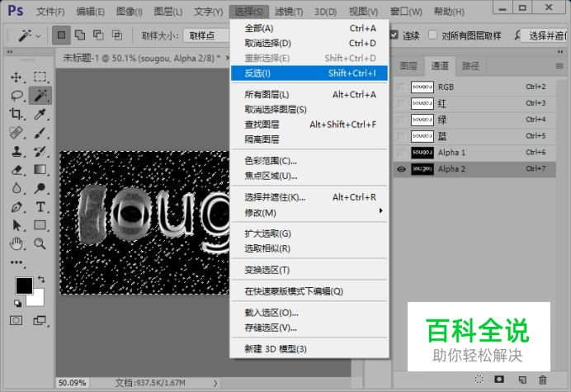Screen dimensions: 571x392
Task: Select the Hand tool
Action: tap(17, 243)
